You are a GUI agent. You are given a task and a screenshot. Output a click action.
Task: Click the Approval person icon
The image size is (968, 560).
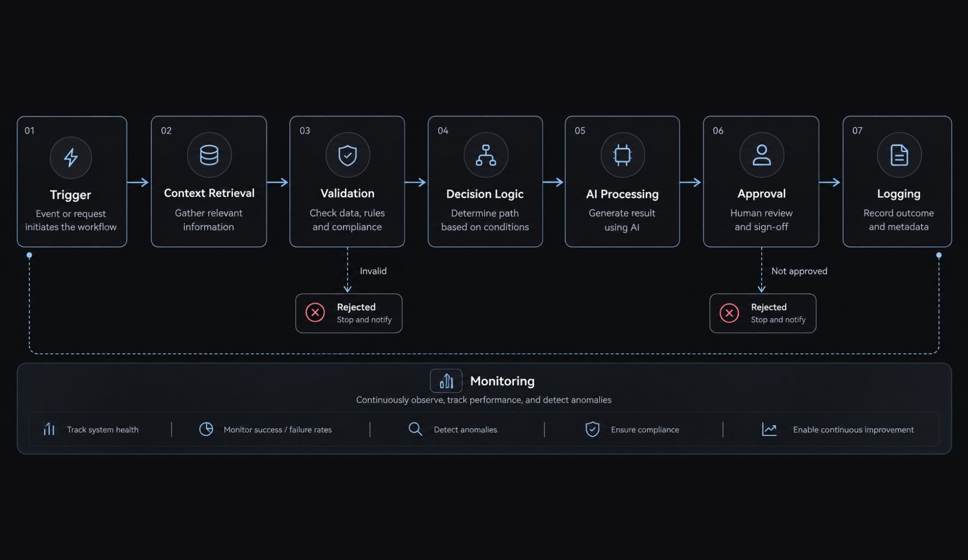click(x=762, y=155)
